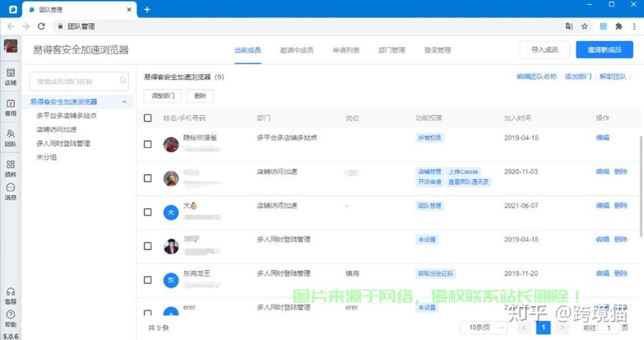Image resolution: width=644 pixels, height=340 pixels.
Task: Click the app logo icon at the window's top-left
Action: click(x=13, y=10)
